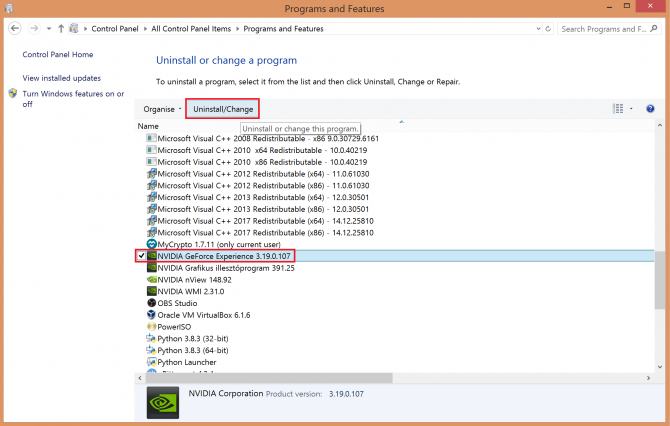Click the Python Launcher icon
The height and width of the screenshot is (426, 670).
pyautogui.click(x=151, y=362)
